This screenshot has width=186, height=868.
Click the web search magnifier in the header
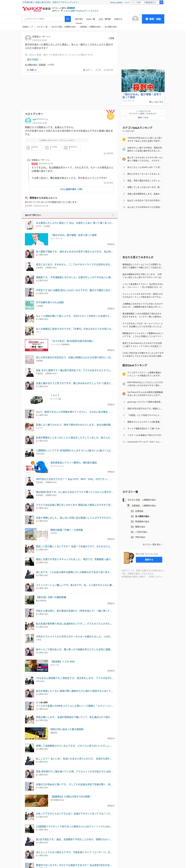161,2
